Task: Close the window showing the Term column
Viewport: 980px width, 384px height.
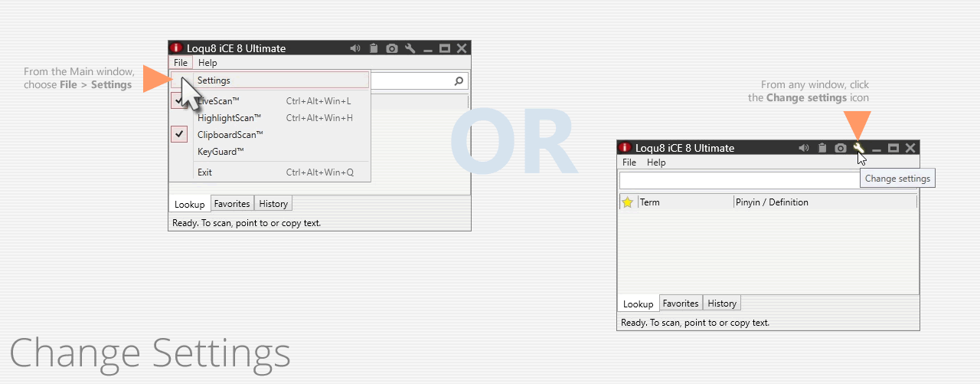Action: [910, 148]
